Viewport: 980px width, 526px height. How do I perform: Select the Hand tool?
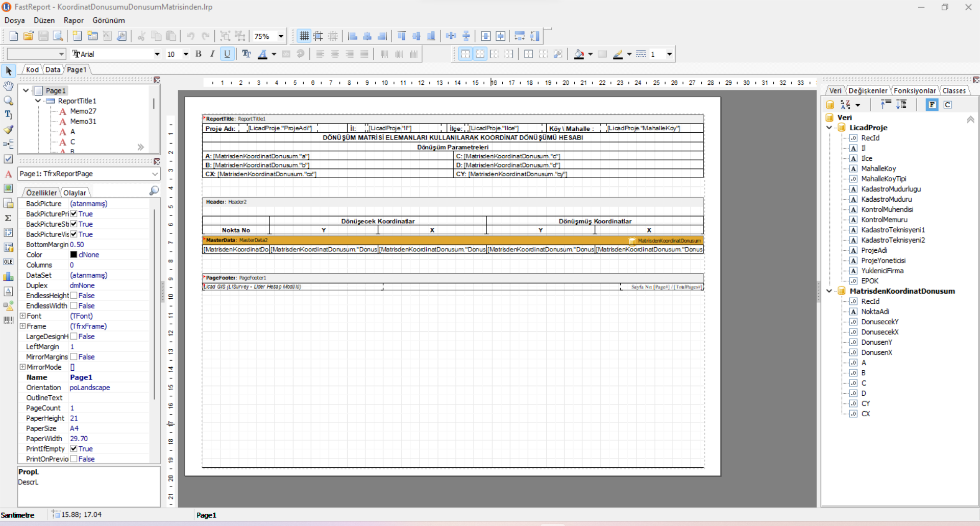(x=8, y=86)
